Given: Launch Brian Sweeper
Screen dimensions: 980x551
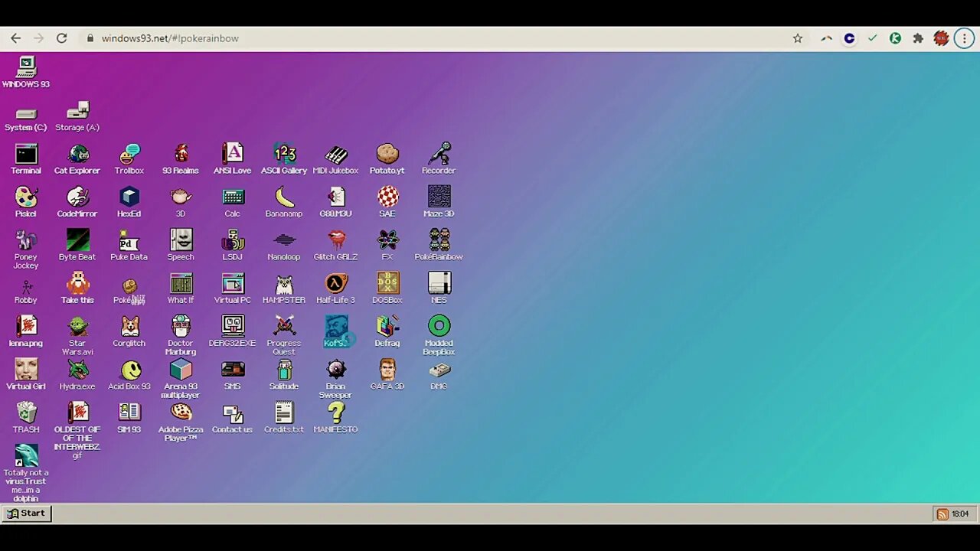Looking at the screenshot, I should [335, 379].
